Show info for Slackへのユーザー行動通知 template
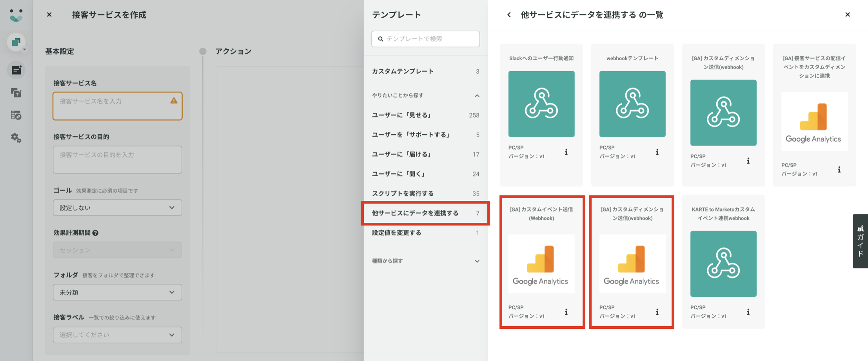Viewport: 868px width, 361px height. click(x=566, y=152)
